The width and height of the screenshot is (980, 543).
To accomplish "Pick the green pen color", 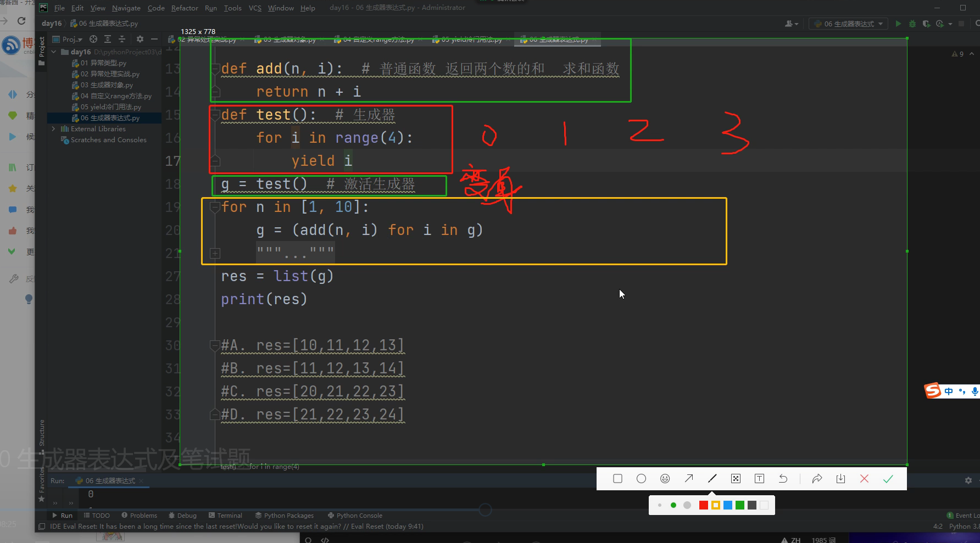I will (x=740, y=505).
